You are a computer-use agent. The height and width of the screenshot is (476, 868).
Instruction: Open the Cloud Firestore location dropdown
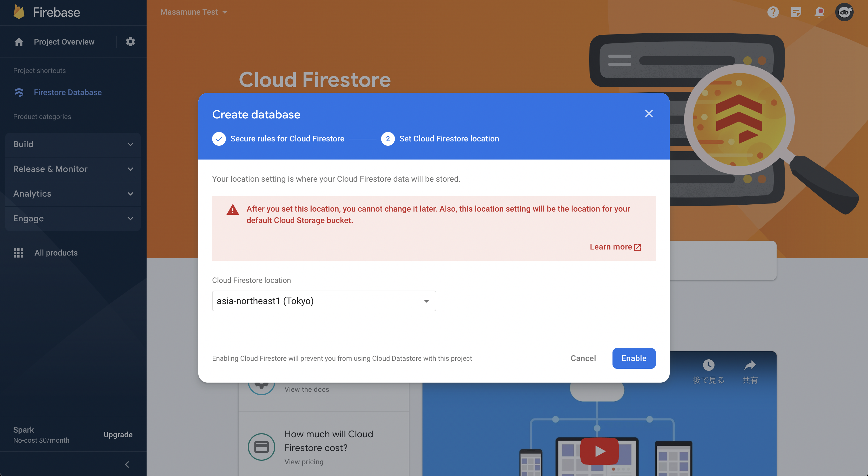[324, 301]
